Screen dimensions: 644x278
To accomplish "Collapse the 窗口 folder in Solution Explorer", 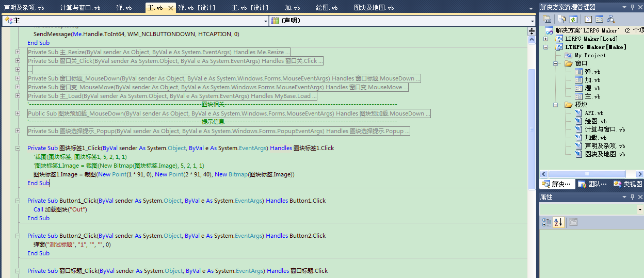I will (x=556, y=63).
